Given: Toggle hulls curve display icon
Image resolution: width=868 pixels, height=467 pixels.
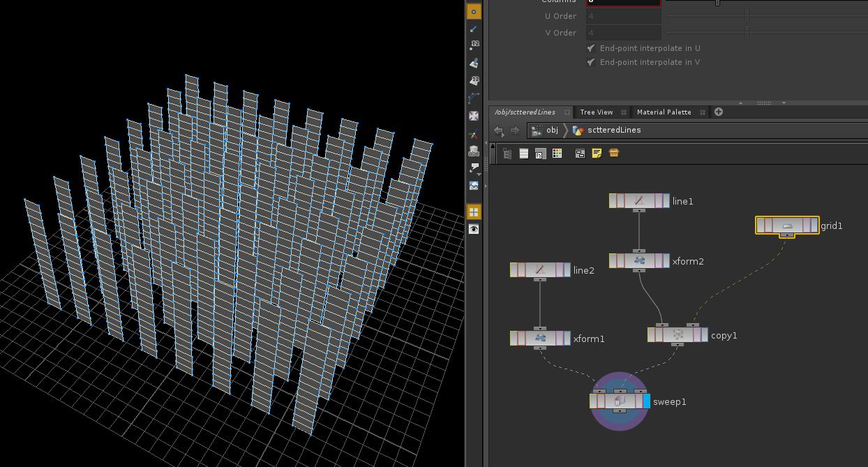Looking at the screenshot, I should point(474,98).
